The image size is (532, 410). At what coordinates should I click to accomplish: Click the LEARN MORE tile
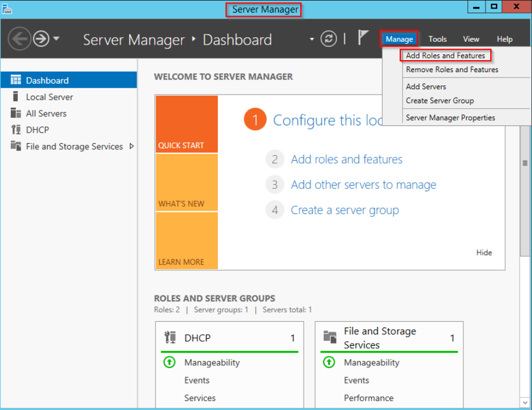(186, 241)
